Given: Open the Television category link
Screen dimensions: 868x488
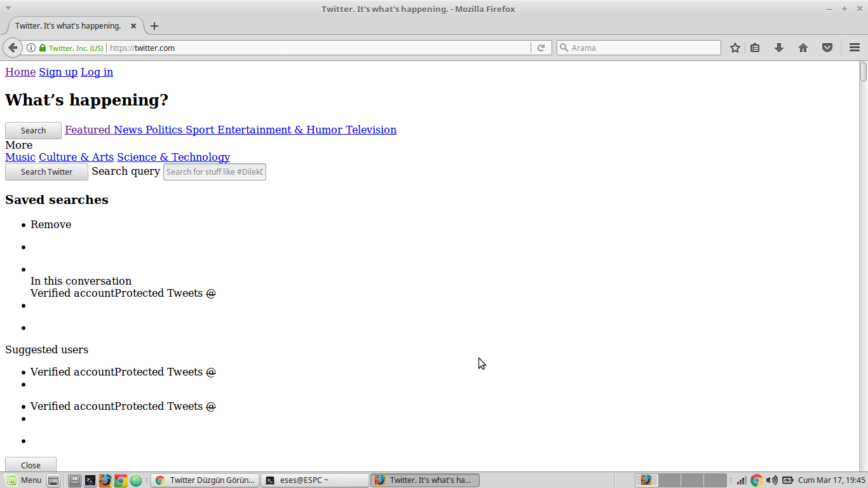Looking at the screenshot, I should (x=371, y=130).
